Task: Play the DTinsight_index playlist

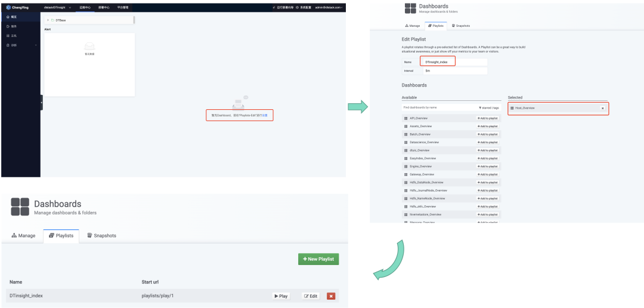Action: 281,296
